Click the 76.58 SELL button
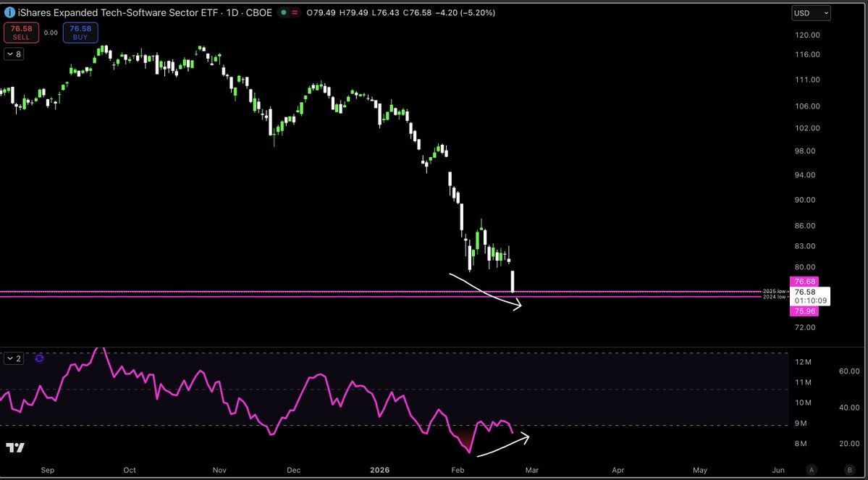The image size is (868, 480). [x=22, y=33]
